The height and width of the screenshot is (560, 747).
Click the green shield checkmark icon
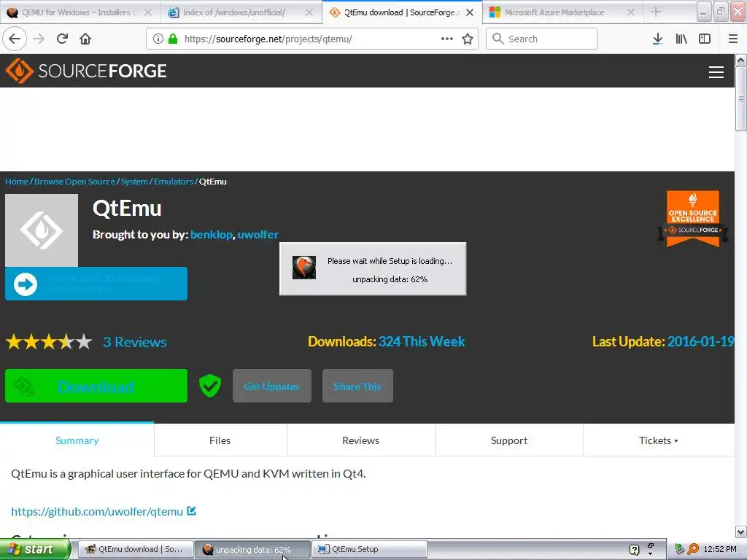pyautogui.click(x=209, y=385)
